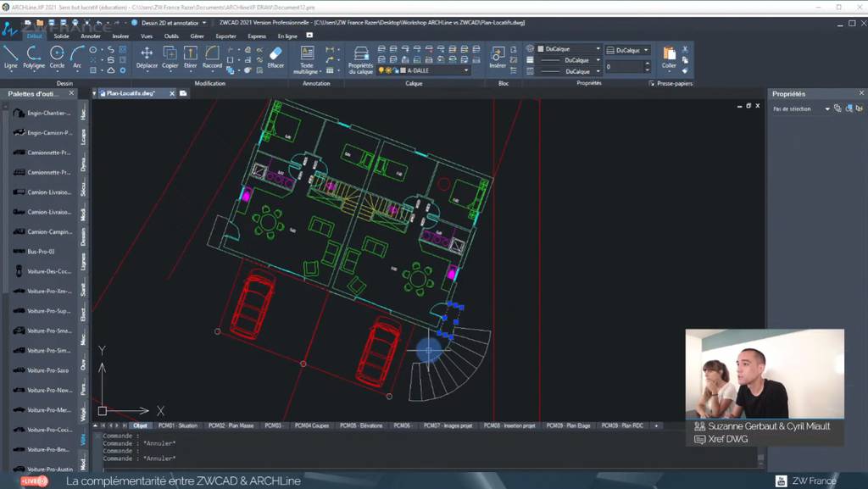Screen dimensions: 868x489
Task: Close the Propriétés panel
Action: [861, 93]
